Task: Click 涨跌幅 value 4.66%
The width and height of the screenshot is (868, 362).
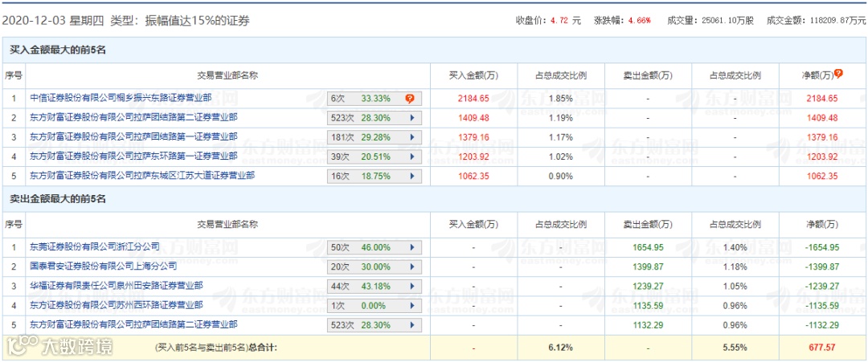Action: [x=639, y=21]
